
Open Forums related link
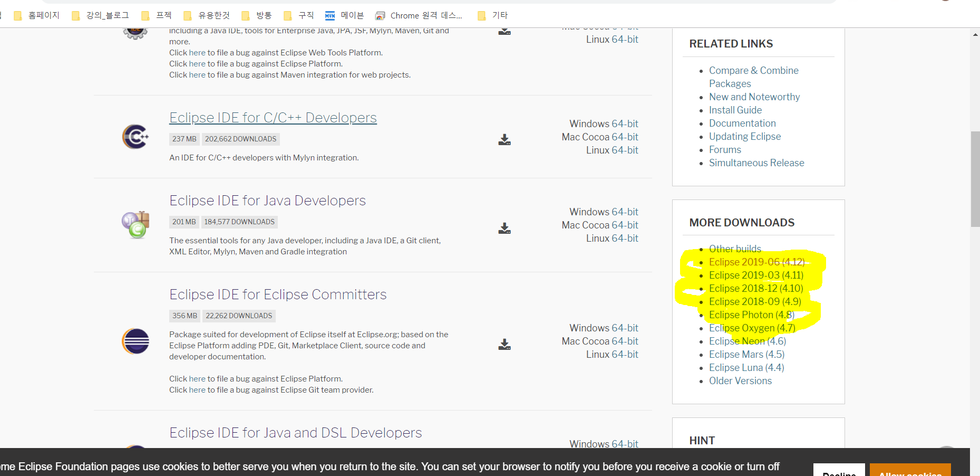pyautogui.click(x=725, y=149)
